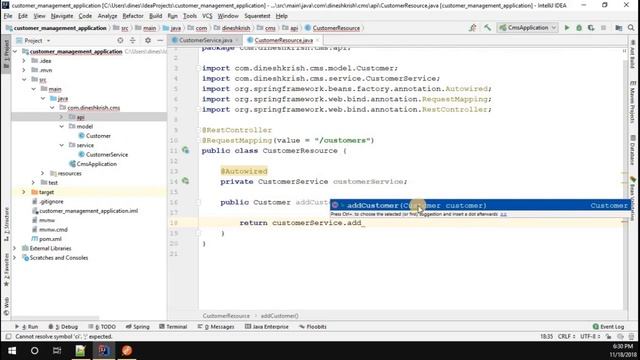Collapse the src folder
This screenshot has width=640, height=360.
[24, 80]
